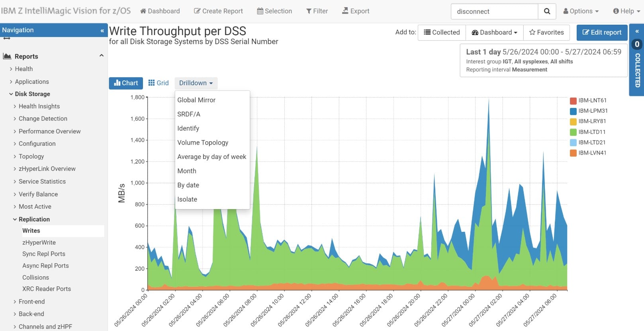Toggle IBM-LTD21 legend color swatch

tap(573, 142)
